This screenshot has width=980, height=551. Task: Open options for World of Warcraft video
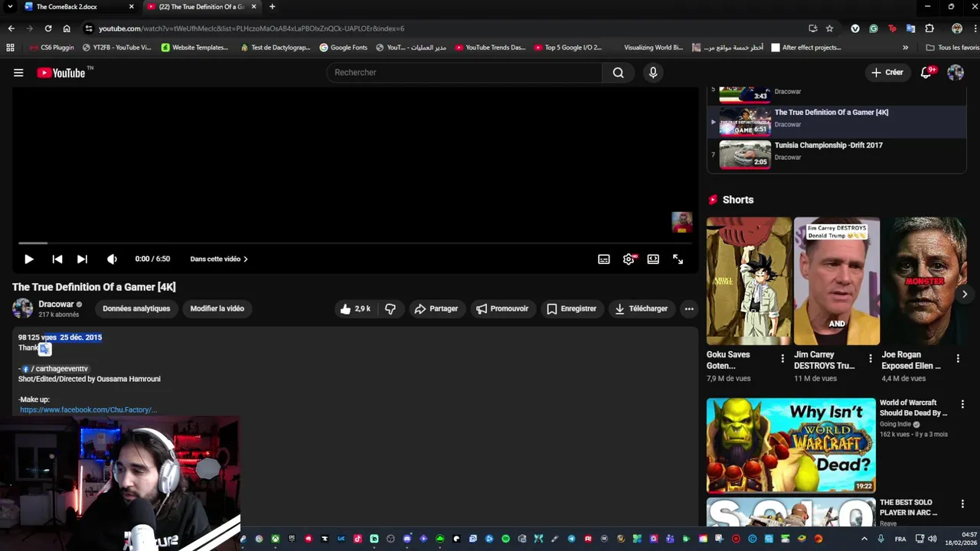click(x=962, y=404)
